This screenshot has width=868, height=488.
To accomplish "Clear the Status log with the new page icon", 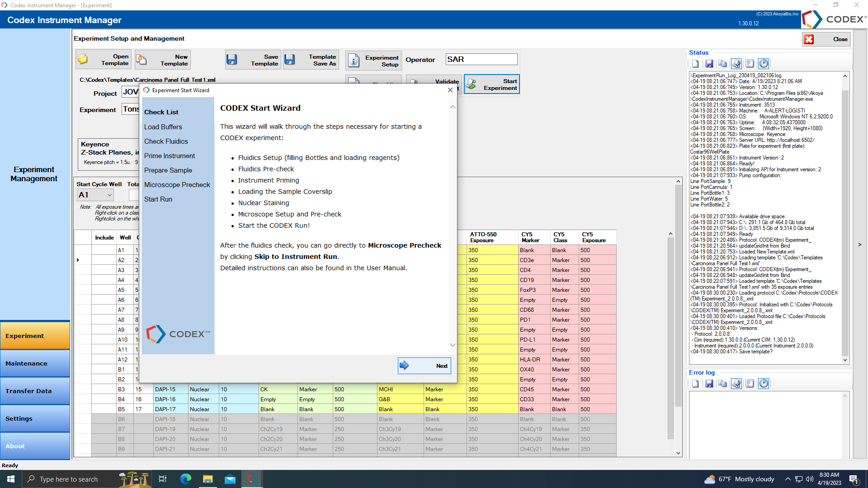I will point(695,64).
